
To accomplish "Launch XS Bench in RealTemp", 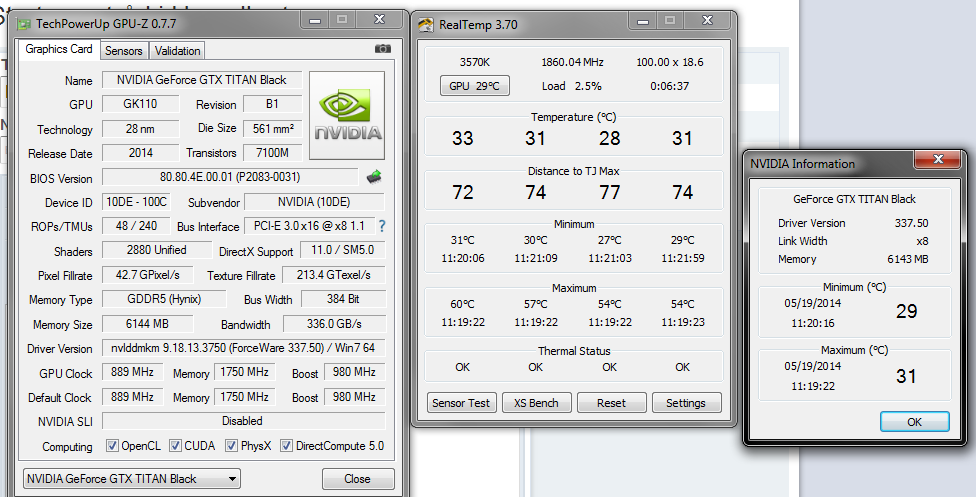I will click(536, 403).
